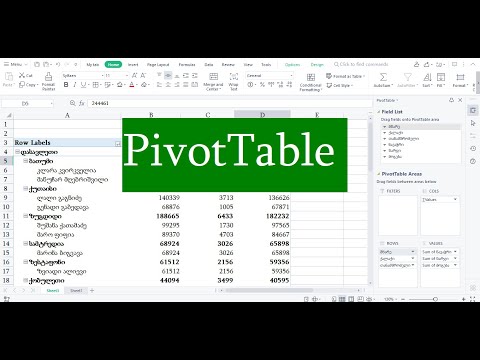
Task: Click Format as Table
Action: coord(345,76)
